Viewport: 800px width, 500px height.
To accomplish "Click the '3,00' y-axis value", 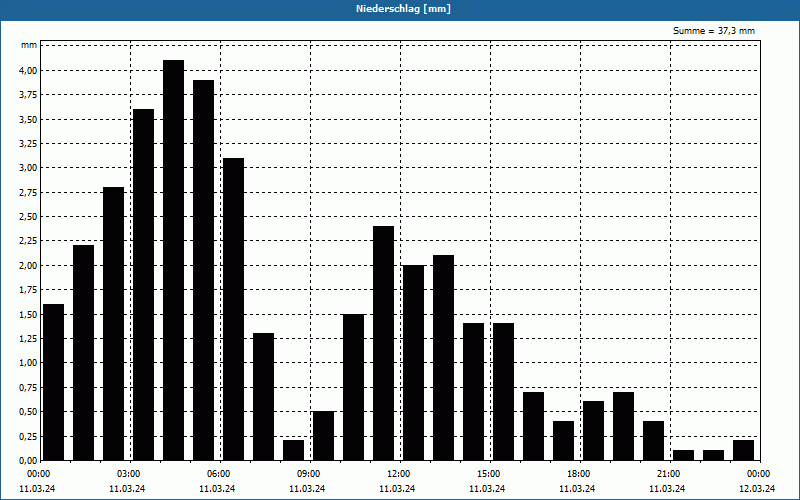I will pyautogui.click(x=29, y=168).
